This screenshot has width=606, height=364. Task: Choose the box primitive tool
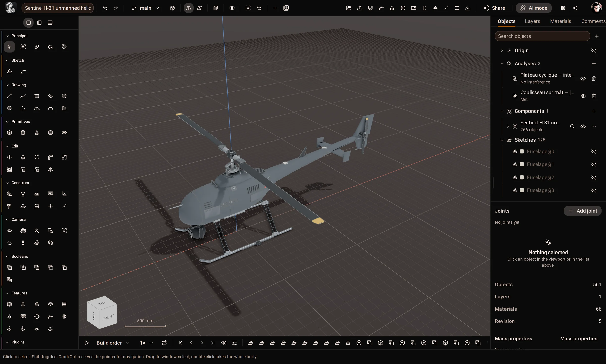tap(9, 133)
